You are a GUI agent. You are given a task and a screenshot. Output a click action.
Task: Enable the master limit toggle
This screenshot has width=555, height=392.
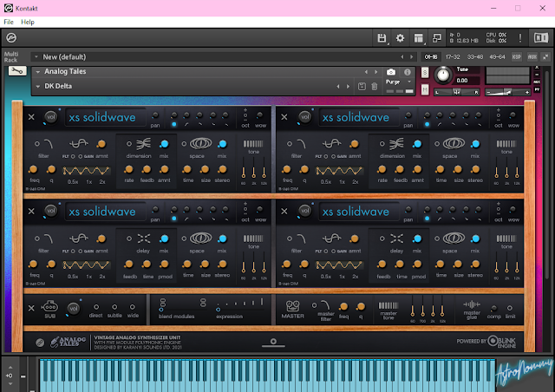(510, 308)
